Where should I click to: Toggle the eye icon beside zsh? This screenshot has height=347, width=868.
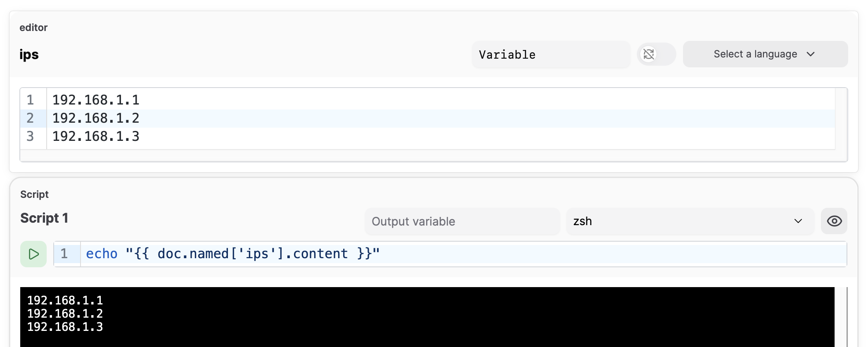pos(834,221)
